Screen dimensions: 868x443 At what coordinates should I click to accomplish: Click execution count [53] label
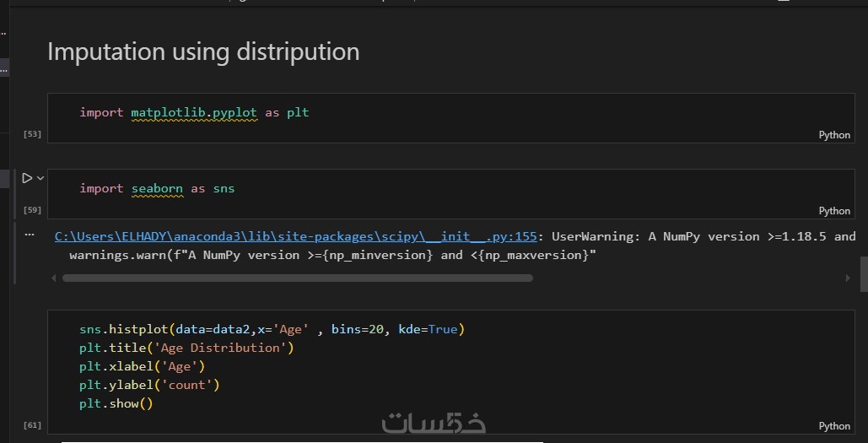click(x=33, y=134)
